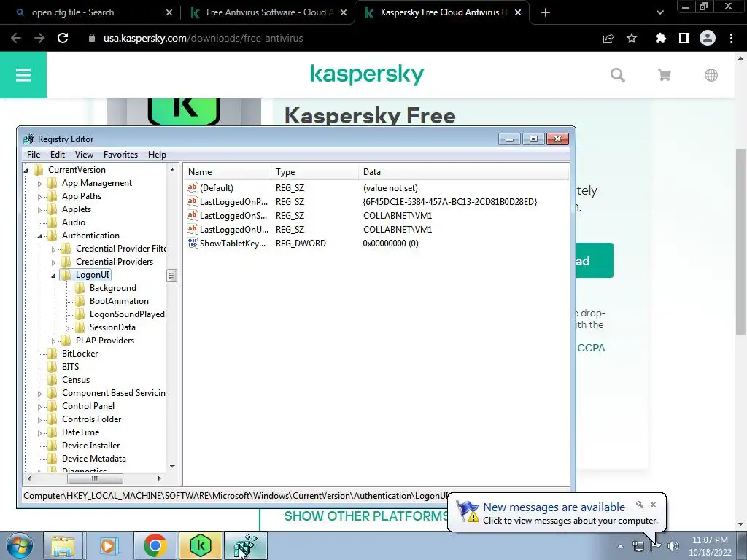
Task: Open notification options wrench icon
Action: pos(640,505)
